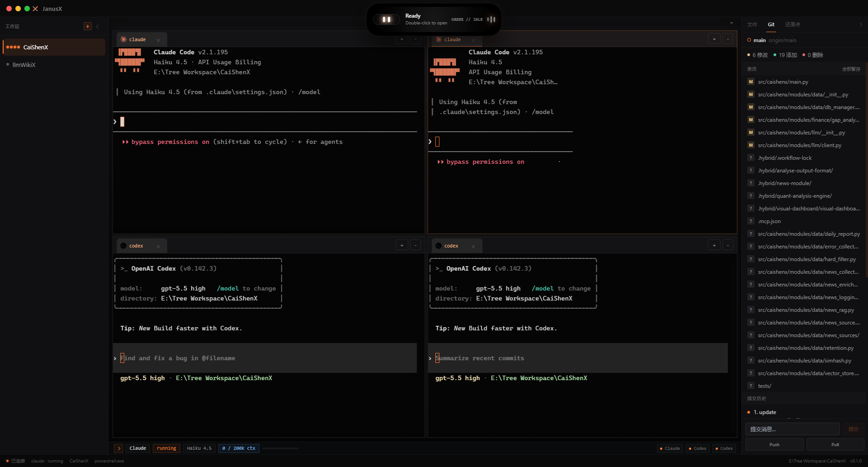Screen dimensions: 868x467
Task: Add a new workspace with the plus button
Action: click(x=88, y=26)
